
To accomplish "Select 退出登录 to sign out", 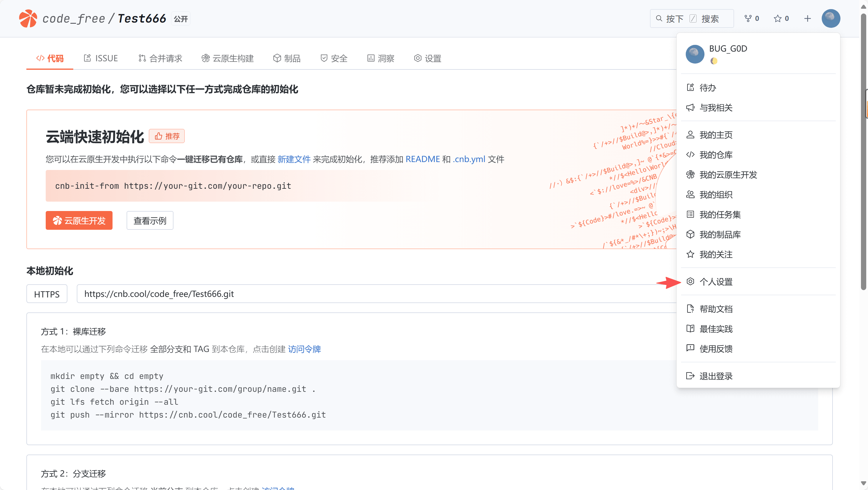I will click(x=716, y=376).
